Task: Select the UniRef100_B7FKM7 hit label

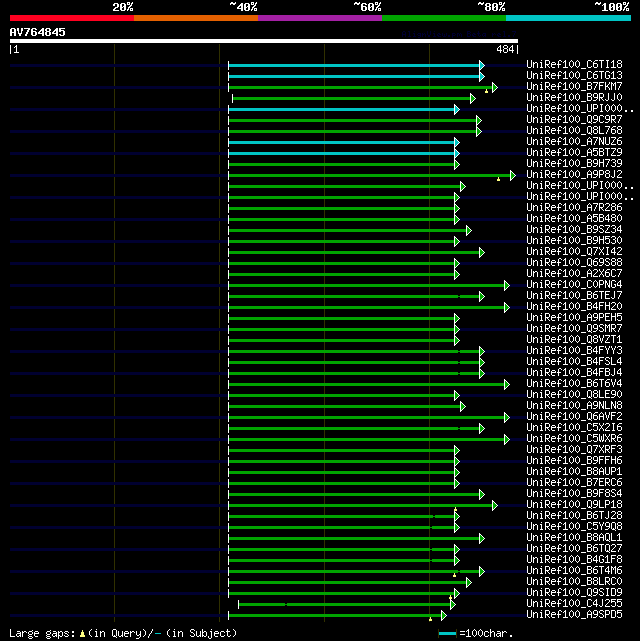Action: point(574,87)
